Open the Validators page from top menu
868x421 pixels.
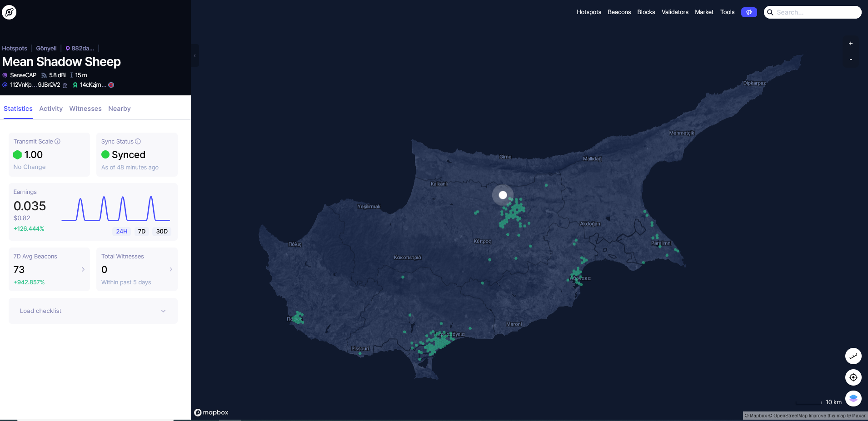point(675,12)
